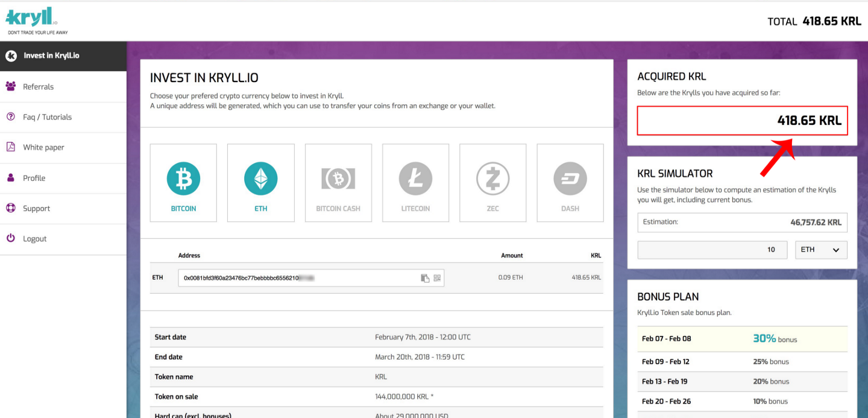The height and width of the screenshot is (418, 868).
Task: Click the Feb 20 - Feb 26 bonus row
Action: 743,402
